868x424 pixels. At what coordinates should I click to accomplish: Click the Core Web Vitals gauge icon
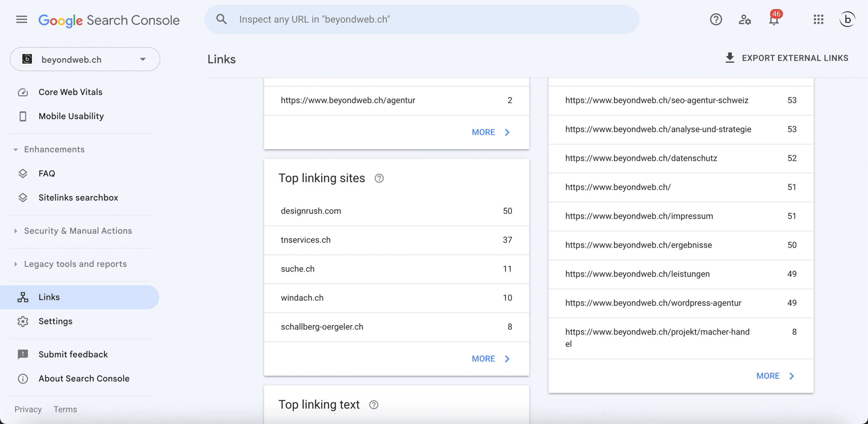pyautogui.click(x=23, y=92)
